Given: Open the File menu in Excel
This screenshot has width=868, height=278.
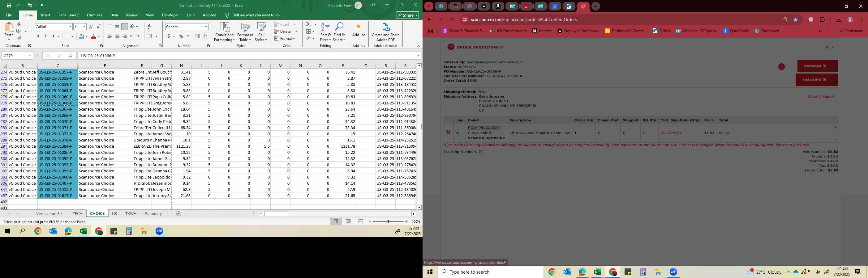Looking at the screenshot, I should (x=9, y=15).
